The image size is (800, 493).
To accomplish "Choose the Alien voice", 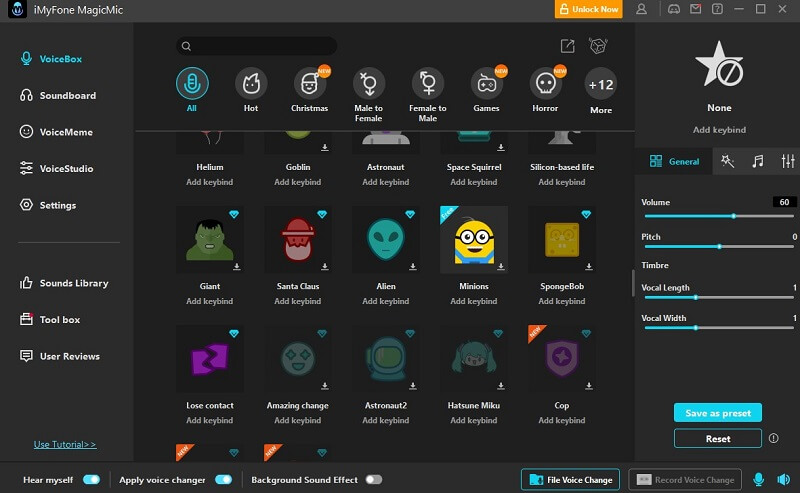I will (x=386, y=239).
